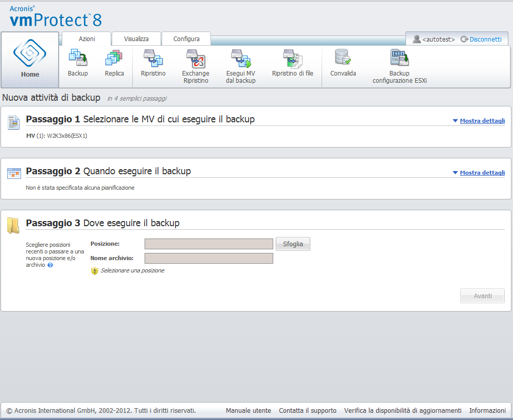Click the Sfoglia browse button

click(293, 244)
